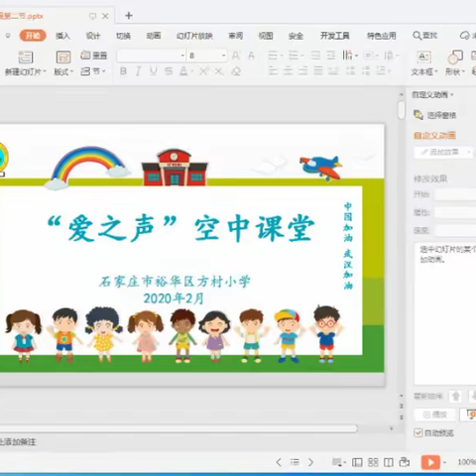Open the Developer Tools (开发工具) tab
This screenshot has width=476, height=476.
pyautogui.click(x=335, y=36)
